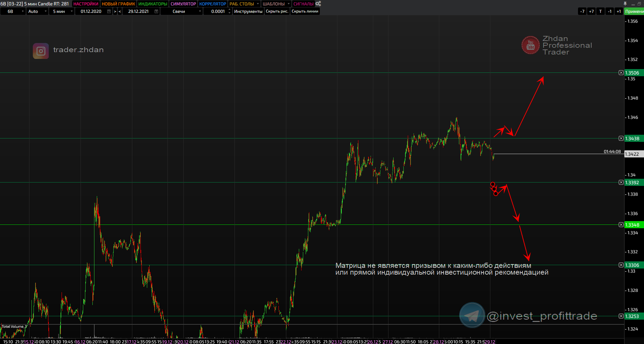Open the СИГНАЛЫ menu
The height and width of the screenshot is (344, 644).
(303, 4)
